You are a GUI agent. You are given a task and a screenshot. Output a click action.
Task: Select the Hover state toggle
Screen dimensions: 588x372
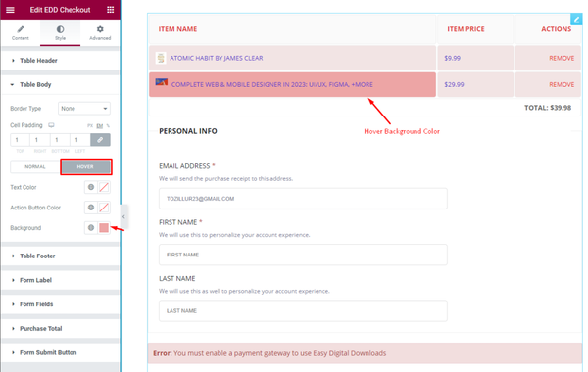pos(86,166)
